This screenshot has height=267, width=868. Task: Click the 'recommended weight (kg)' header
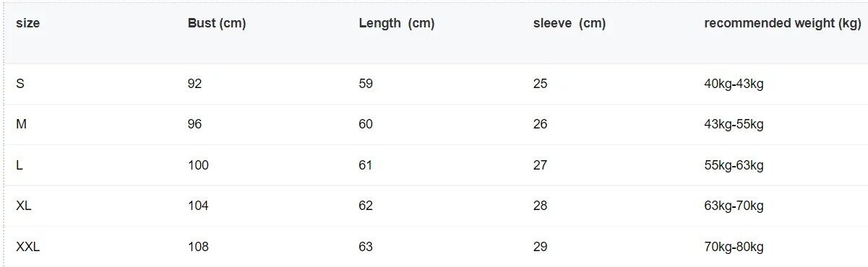point(783,23)
